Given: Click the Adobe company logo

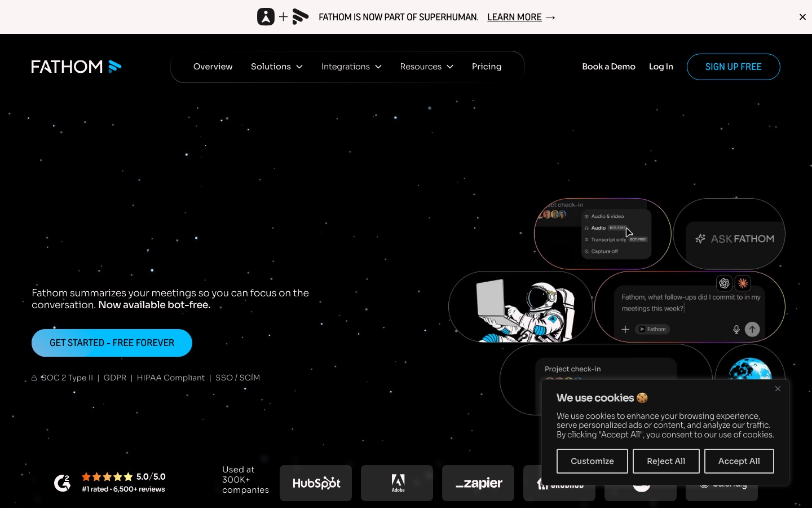Looking at the screenshot, I should 397,483.
